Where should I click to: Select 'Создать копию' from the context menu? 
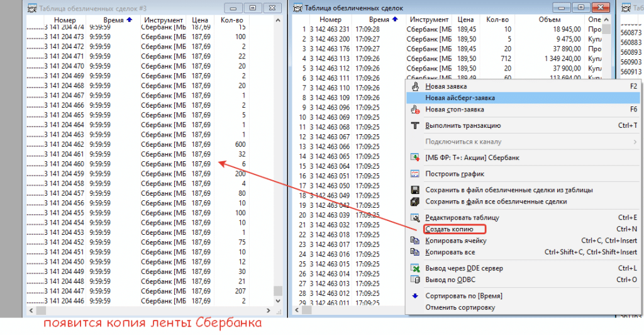[x=449, y=229]
